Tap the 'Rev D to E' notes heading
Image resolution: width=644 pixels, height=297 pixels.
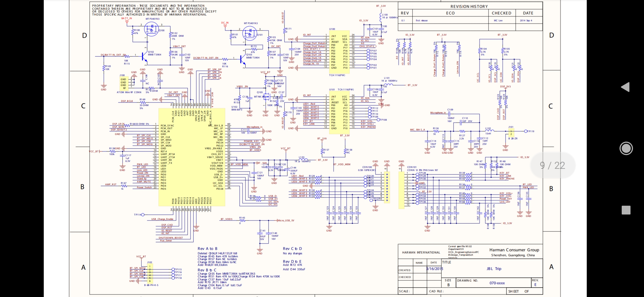[x=292, y=262]
